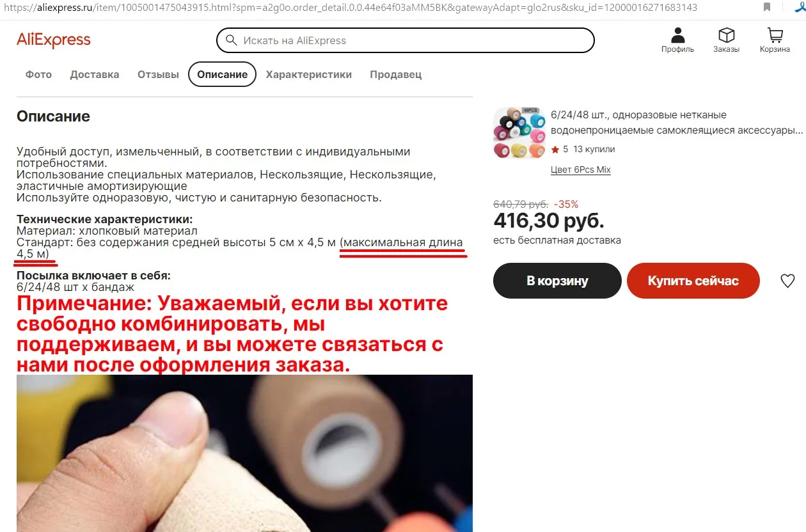Open the Профиль account icon
806x532 pixels.
(x=677, y=35)
